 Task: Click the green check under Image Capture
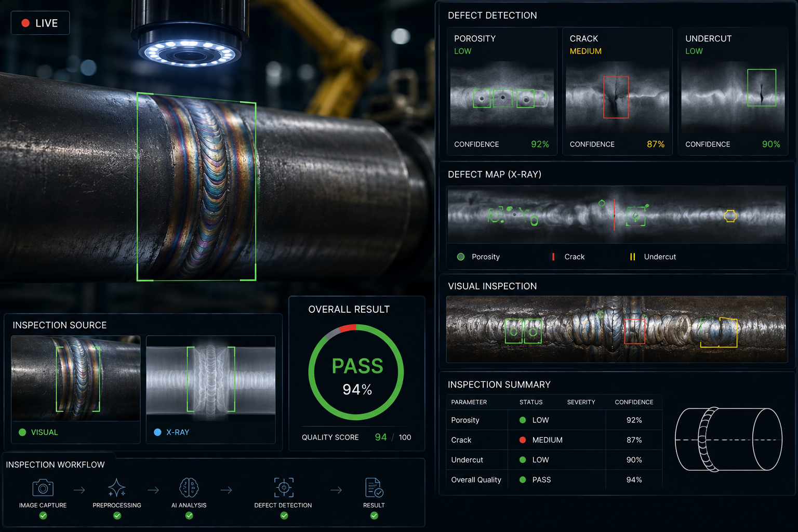[43, 515]
